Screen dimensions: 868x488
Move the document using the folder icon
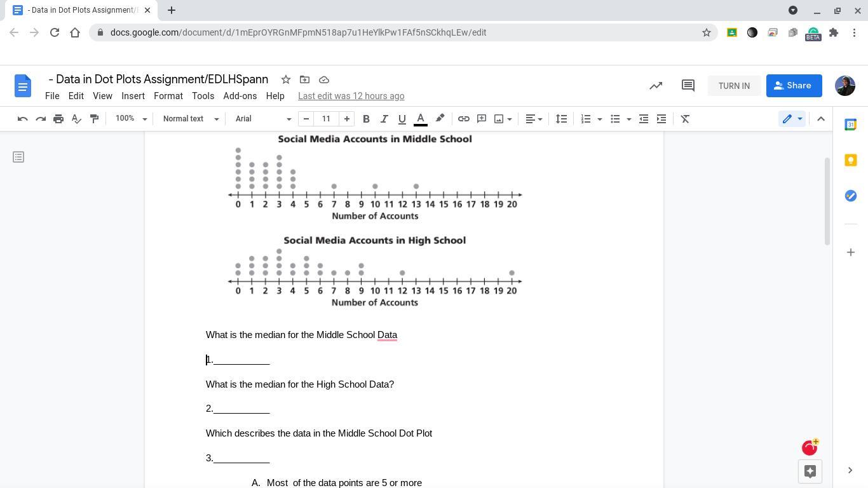(x=305, y=79)
